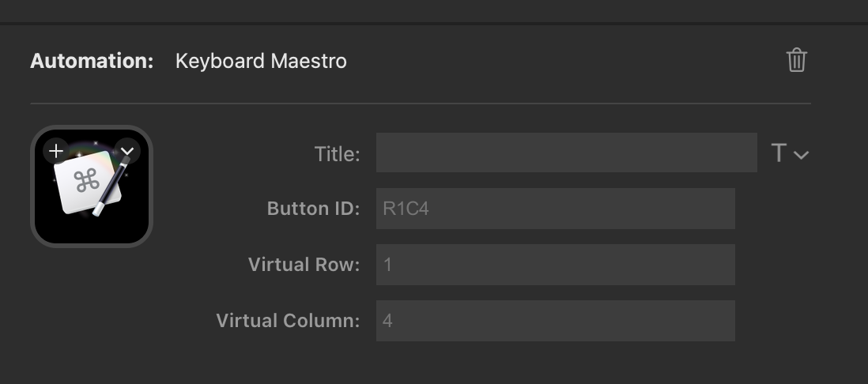Screen dimensions: 868x384
Task: Click the divider under the Automation header
Action: (420, 103)
